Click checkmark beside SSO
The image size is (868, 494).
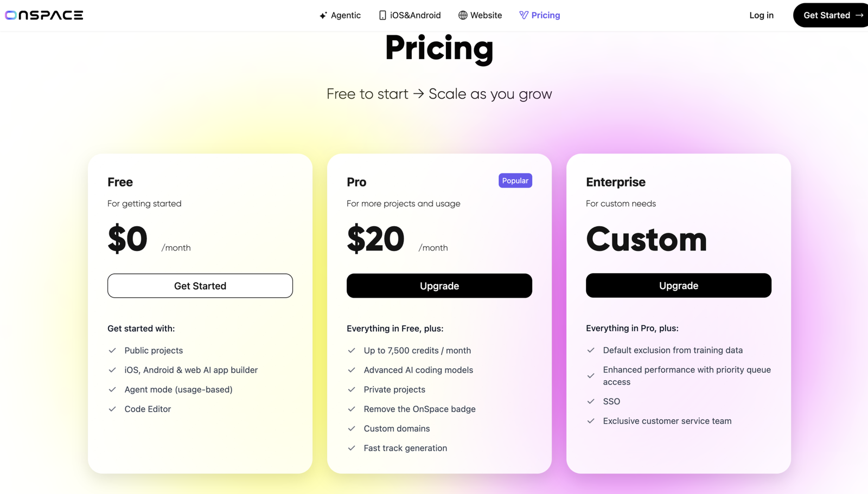pyautogui.click(x=591, y=401)
